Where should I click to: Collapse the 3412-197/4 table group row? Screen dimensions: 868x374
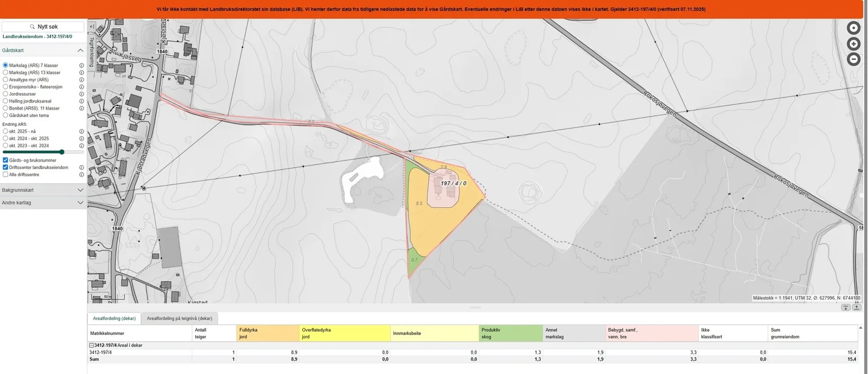pos(91,345)
